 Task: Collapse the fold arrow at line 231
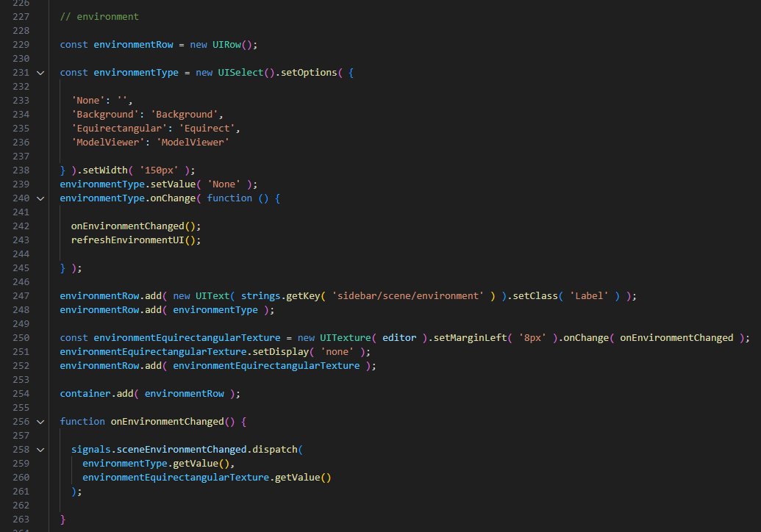pos(40,73)
